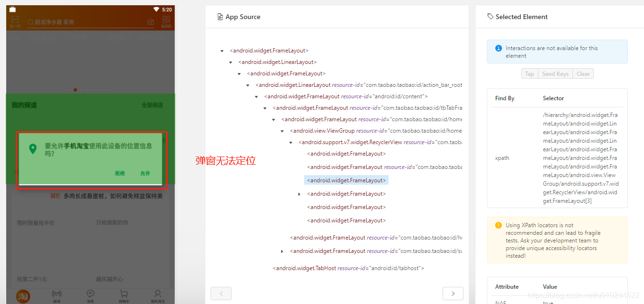Click the Taobao home 淘 icon
Image resolution: width=644 pixels, height=304 pixels.
coord(22,296)
